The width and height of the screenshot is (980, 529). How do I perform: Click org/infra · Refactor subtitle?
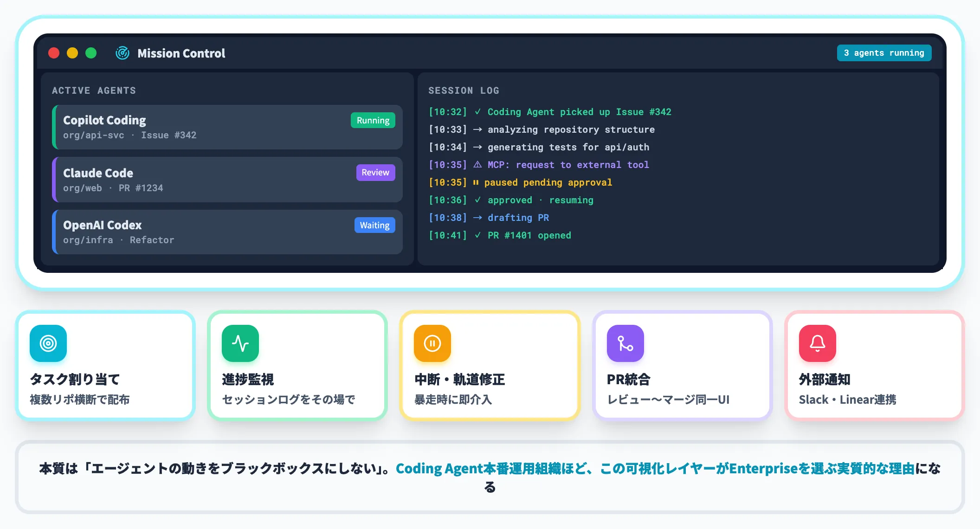click(x=119, y=240)
